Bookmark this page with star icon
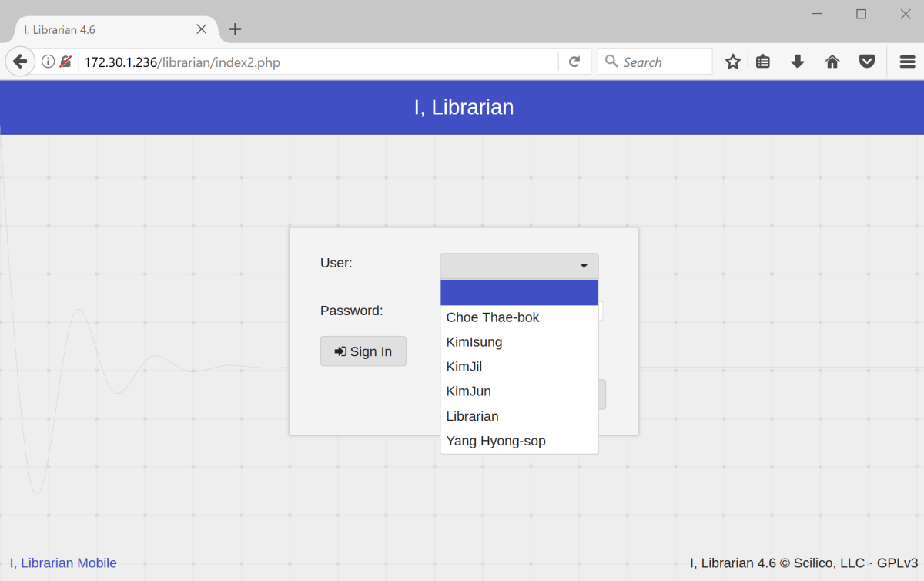Viewport: 924px width, 581px height. [732, 62]
